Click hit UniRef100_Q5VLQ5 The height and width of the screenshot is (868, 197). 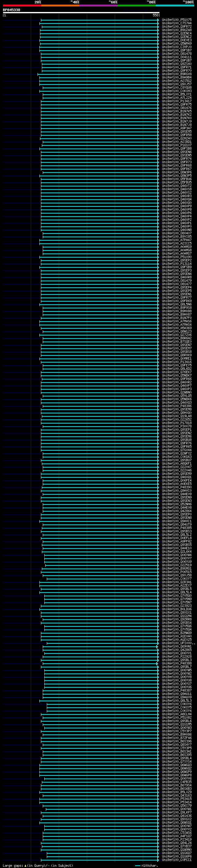(x=177, y=396)
